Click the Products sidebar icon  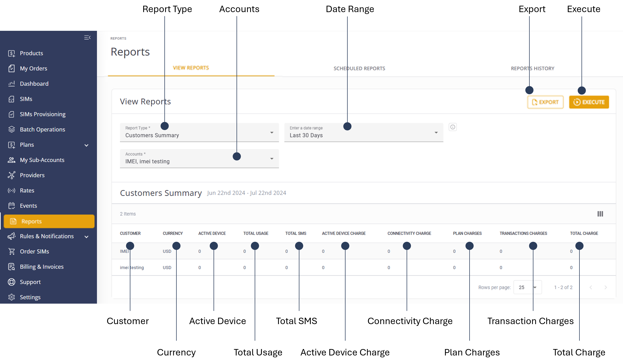[x=11, y=53]
